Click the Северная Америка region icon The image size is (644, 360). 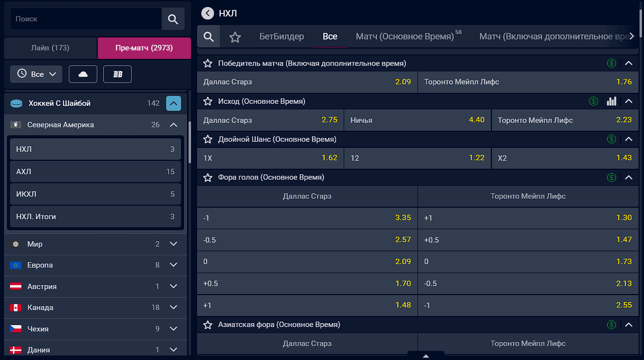click(x=15, y=125)
